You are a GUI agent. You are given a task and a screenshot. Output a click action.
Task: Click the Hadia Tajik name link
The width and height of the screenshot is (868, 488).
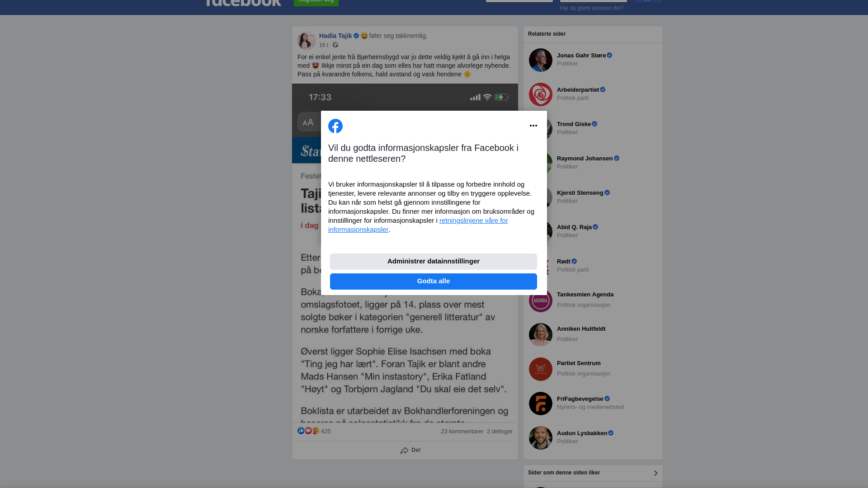point(335,36)
